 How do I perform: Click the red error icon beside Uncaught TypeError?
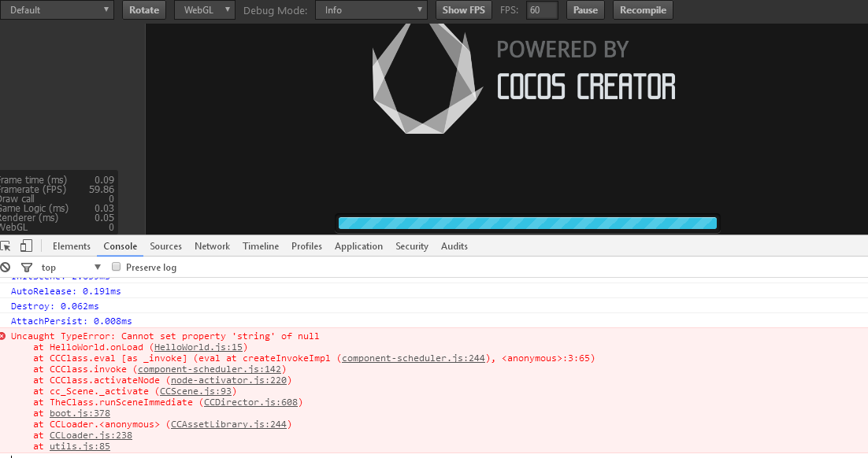pos(3,336)
